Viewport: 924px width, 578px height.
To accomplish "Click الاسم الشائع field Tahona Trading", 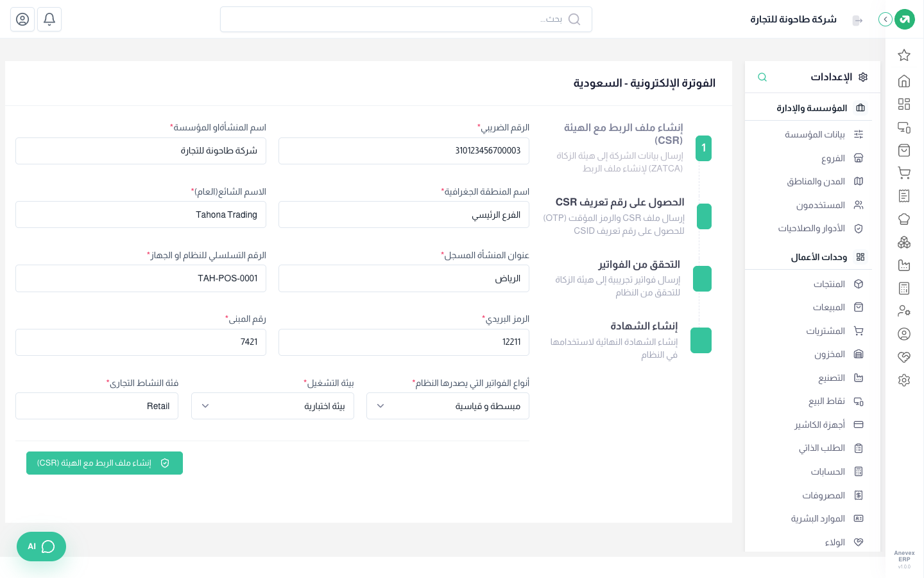I will click(141, 215).
